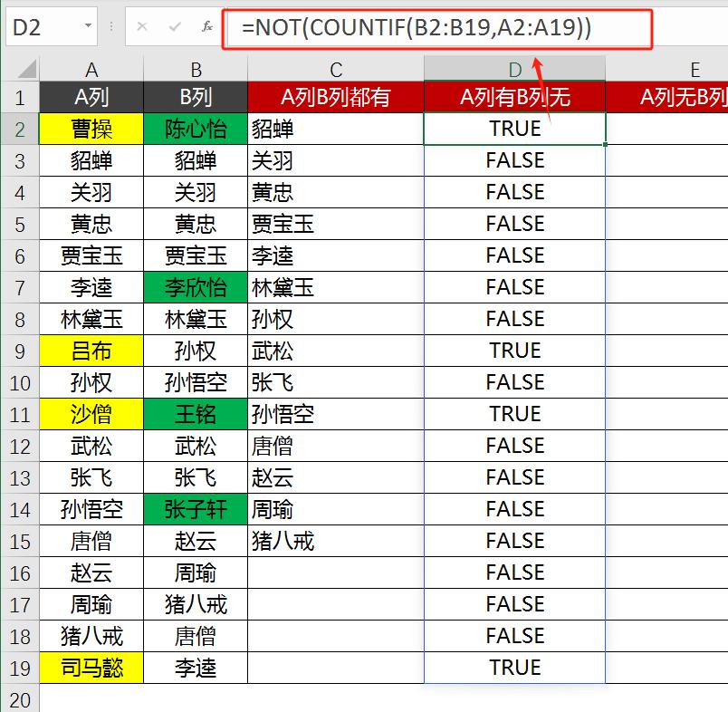Screen dimensions: 728x712
Task: Click the header cell A列B列都有
Action: (336, 97)
